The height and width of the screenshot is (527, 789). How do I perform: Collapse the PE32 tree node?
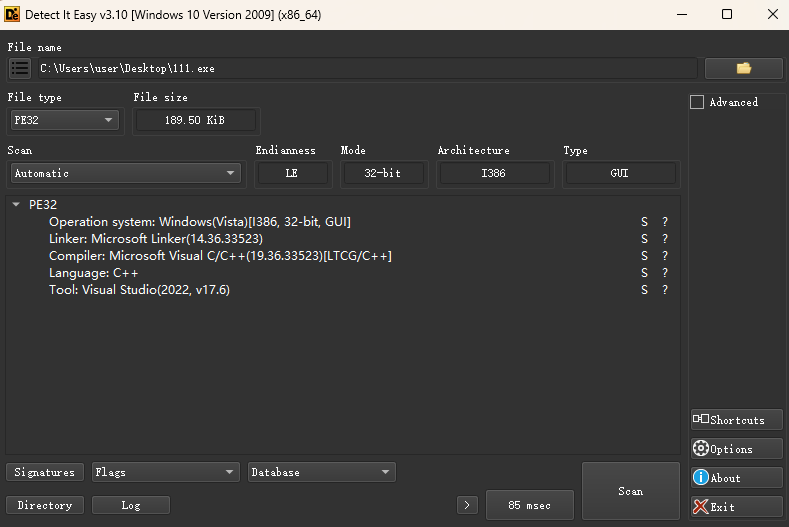[16, 204]
